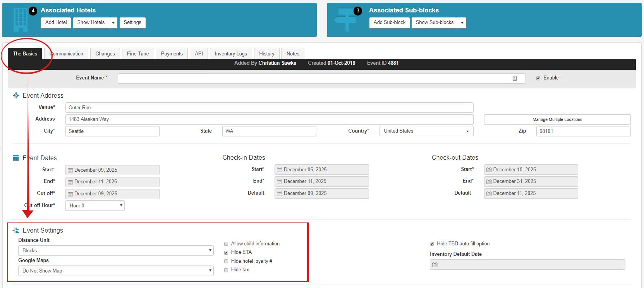The image size is (644, 288).
Task: Check the Hide tax checkbox
Action: tap(226, 270)
